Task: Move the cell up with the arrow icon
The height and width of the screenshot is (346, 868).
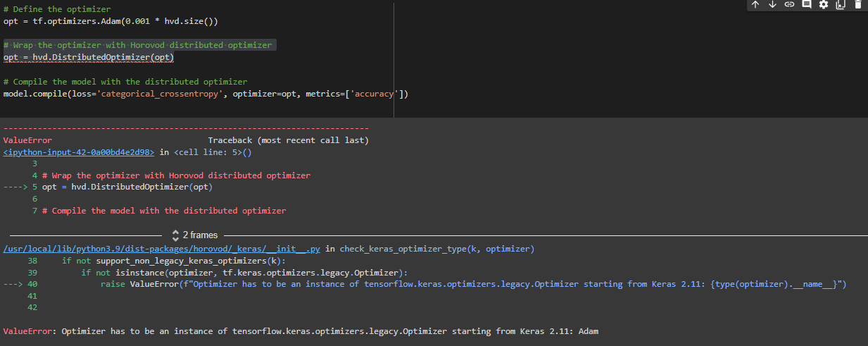Action: [755, 4]
